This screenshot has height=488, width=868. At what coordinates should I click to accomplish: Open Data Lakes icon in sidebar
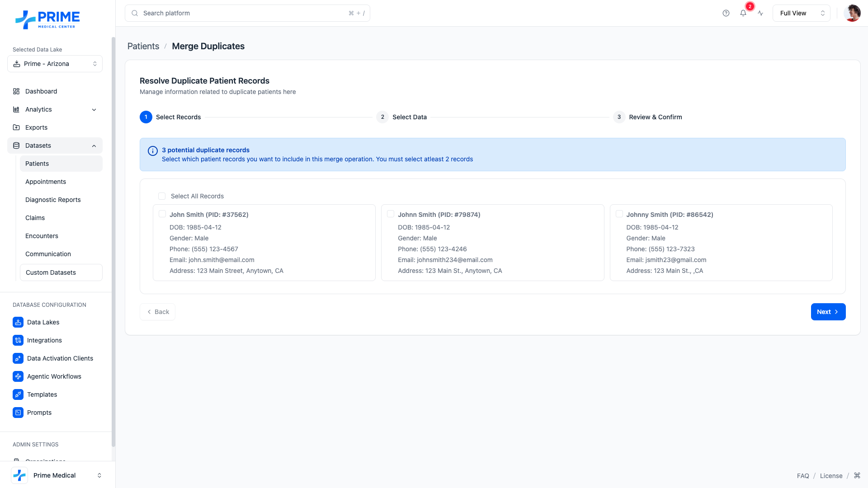18,322
